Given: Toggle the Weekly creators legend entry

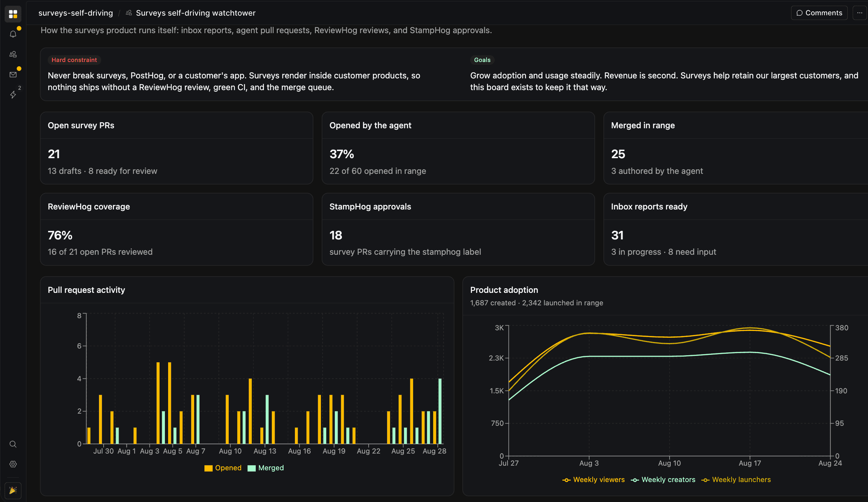Looking at the screenshot, I should (x=663, y=480).
